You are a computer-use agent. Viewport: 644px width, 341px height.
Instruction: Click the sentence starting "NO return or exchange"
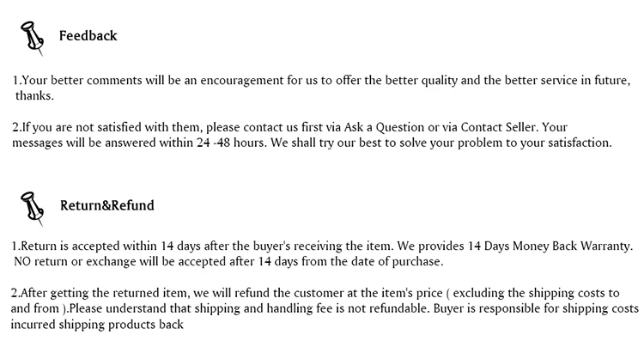coord(228,262)
